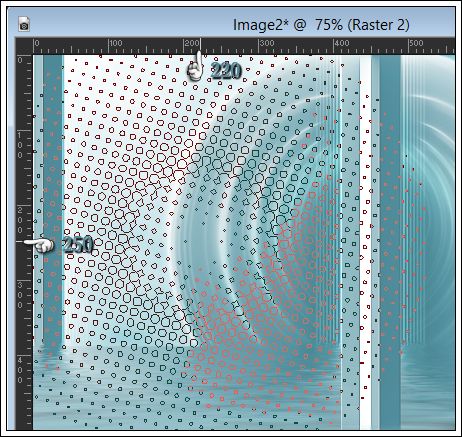The height and width of the screenshot is (437, 462).
Task: Click the 500 mark on horizontal ruler
Action: tap(417, 43)
